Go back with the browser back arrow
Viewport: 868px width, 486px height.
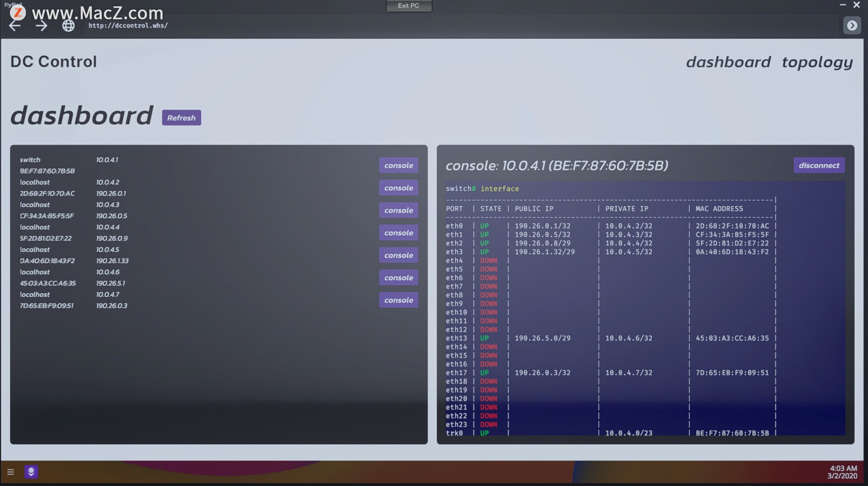pos(15,26)
